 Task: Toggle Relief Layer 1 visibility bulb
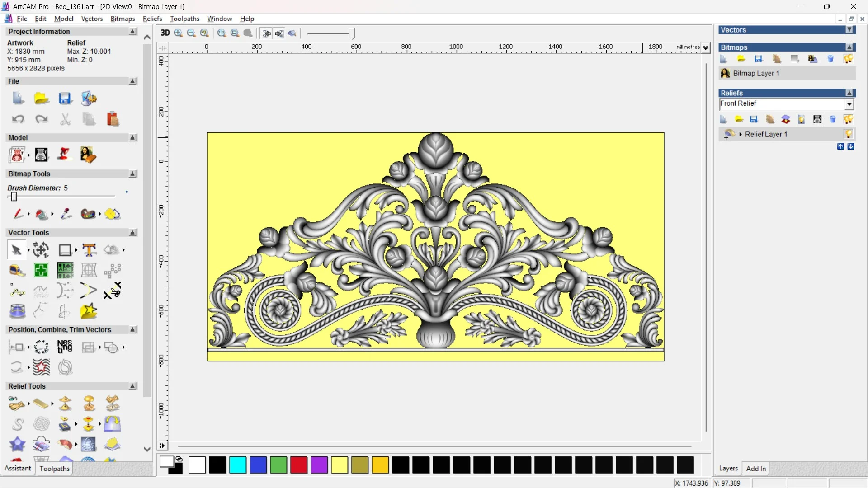pyautogui.click(x=848, y=134)
